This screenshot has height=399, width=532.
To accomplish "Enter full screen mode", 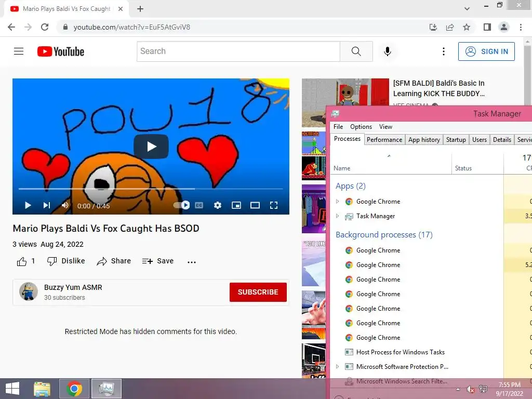I will coord(274,205).
